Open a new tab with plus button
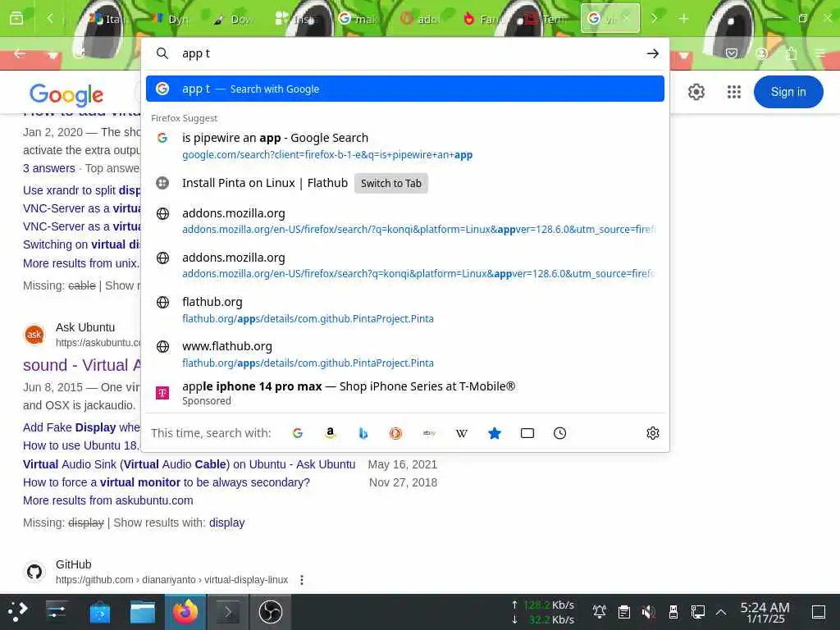 (x=683, y=19)
